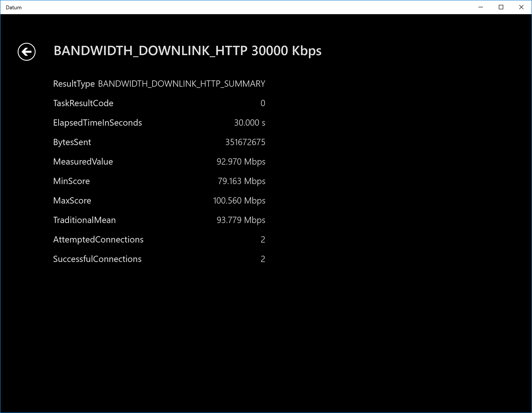Select the ElapsedTimeInSeconds row label

pyautogui.click(x=97, y=123)
